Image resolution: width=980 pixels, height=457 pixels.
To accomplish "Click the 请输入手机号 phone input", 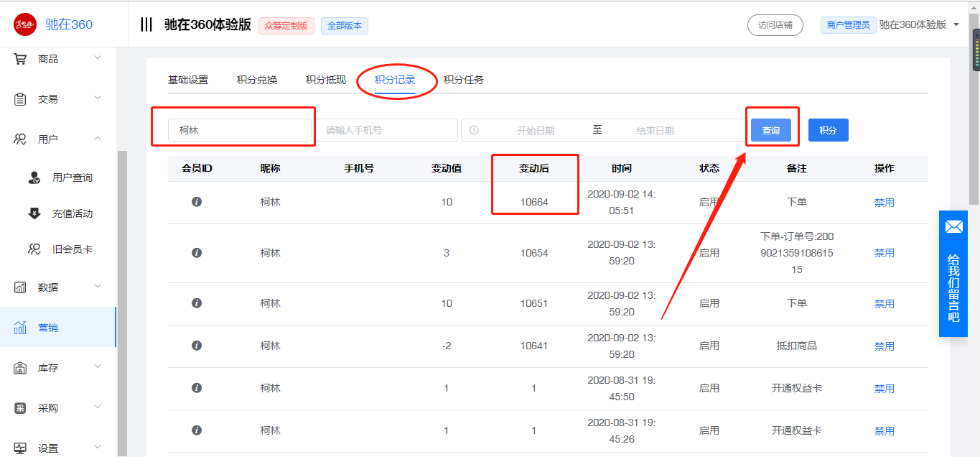I will [386, 130].
